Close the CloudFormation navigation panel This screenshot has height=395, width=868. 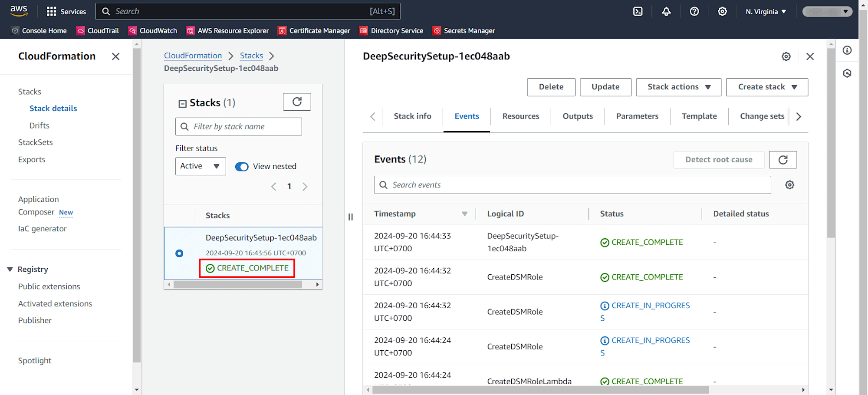click(x=115, y=56)
